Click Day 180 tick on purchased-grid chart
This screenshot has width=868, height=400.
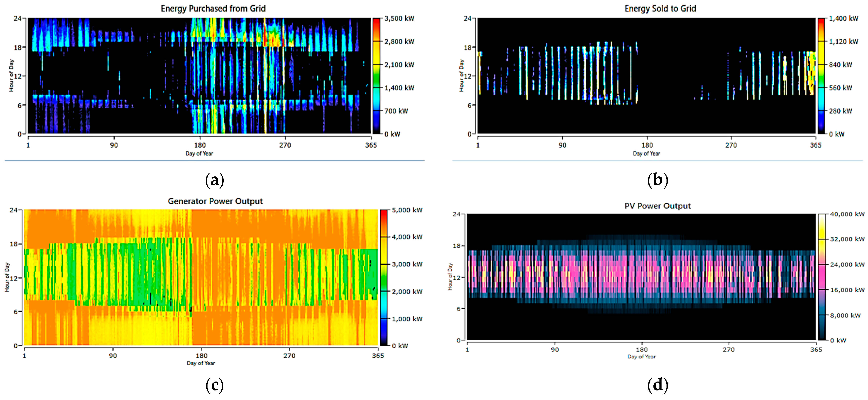200,145
